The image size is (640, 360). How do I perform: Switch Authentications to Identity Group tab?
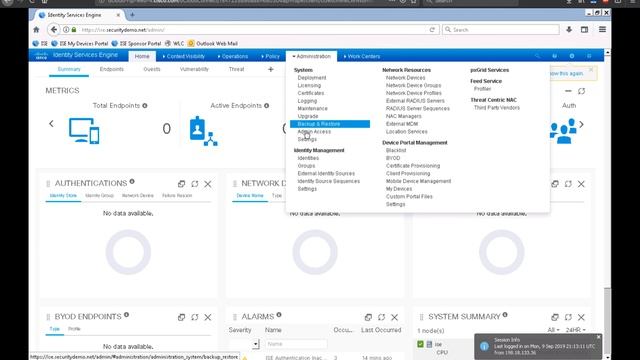click(99, 196)
